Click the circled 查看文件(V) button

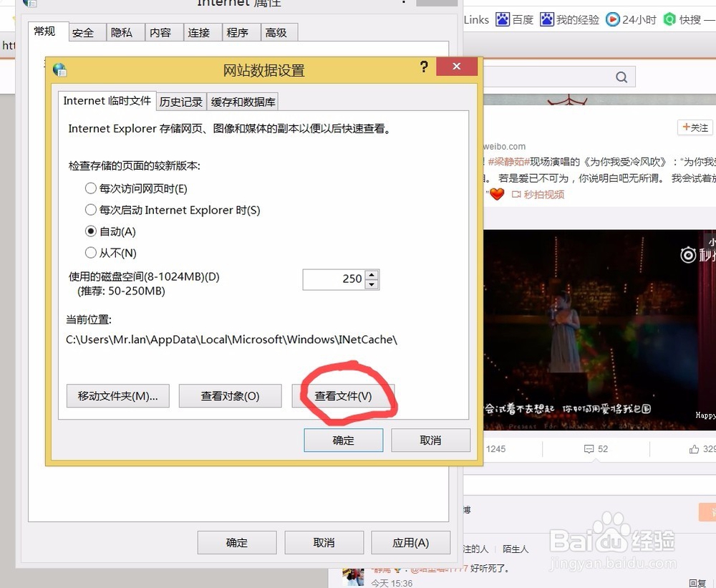coord(344,395)
